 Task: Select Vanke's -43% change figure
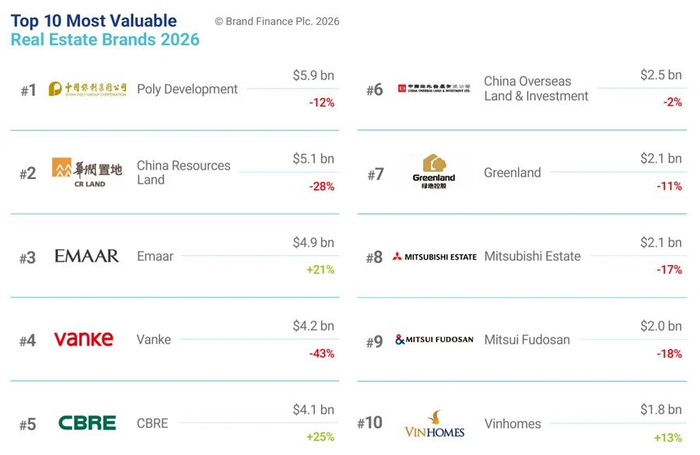coord(321,354)
